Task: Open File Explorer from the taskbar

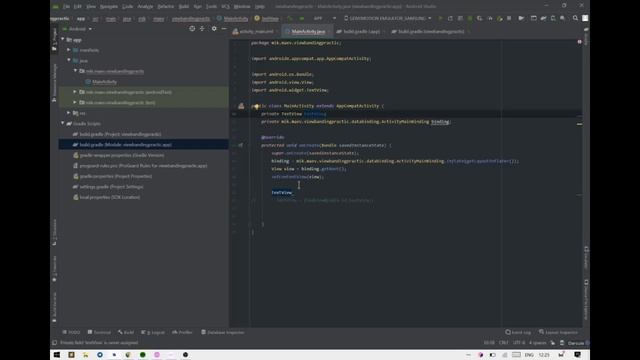Action: [x=85, y=355]
